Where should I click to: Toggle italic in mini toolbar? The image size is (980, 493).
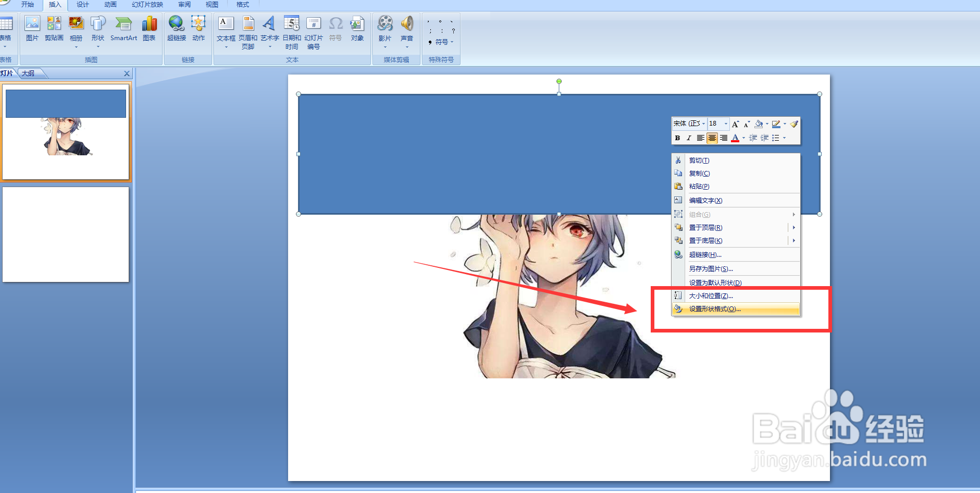pyautogui.click(x=689, y=138)
